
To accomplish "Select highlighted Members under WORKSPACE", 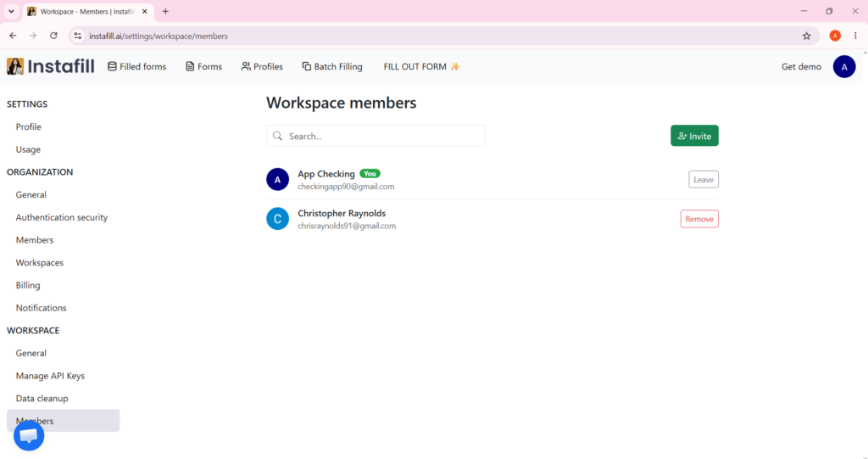I will coord(63,421).
